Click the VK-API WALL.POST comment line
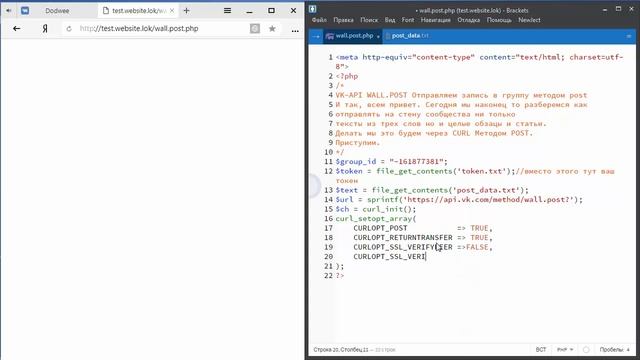The image size is (640, 360). 461,95
